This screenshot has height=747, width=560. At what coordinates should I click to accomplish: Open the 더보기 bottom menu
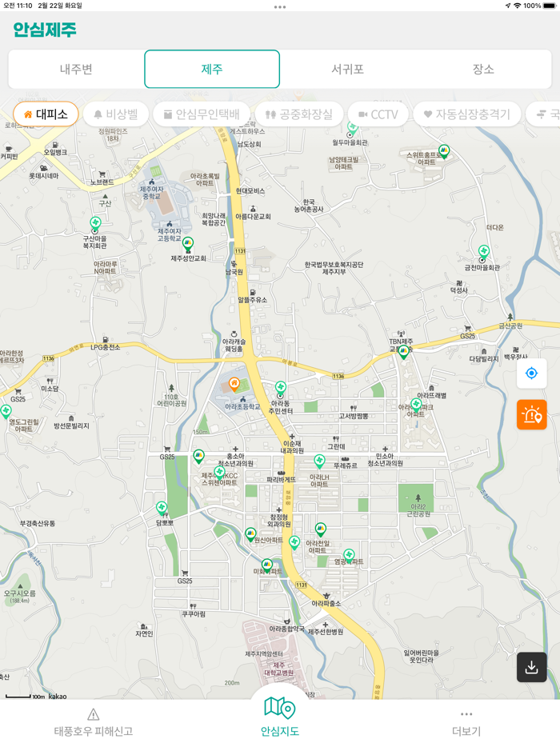click(466, 723)
